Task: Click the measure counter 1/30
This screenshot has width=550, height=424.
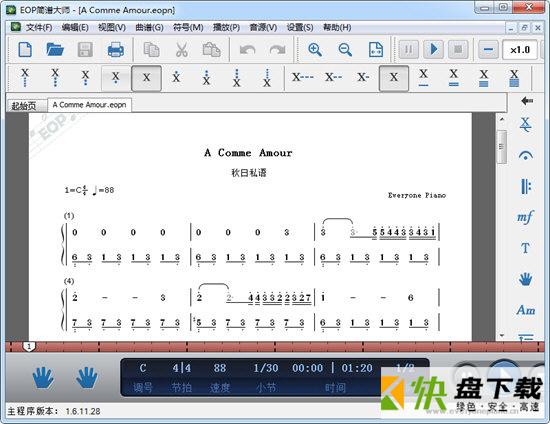Action: pos(266,368)
